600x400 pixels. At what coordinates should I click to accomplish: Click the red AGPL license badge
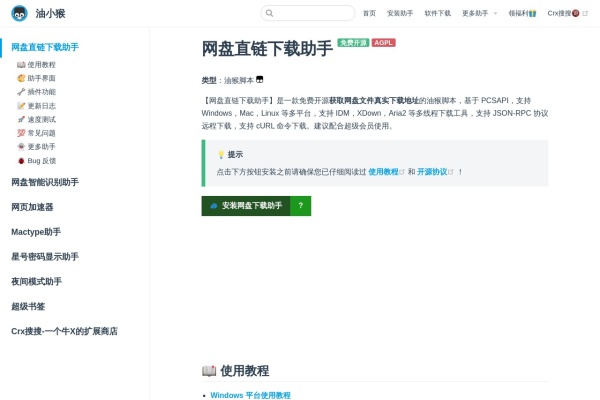(383, 43)
